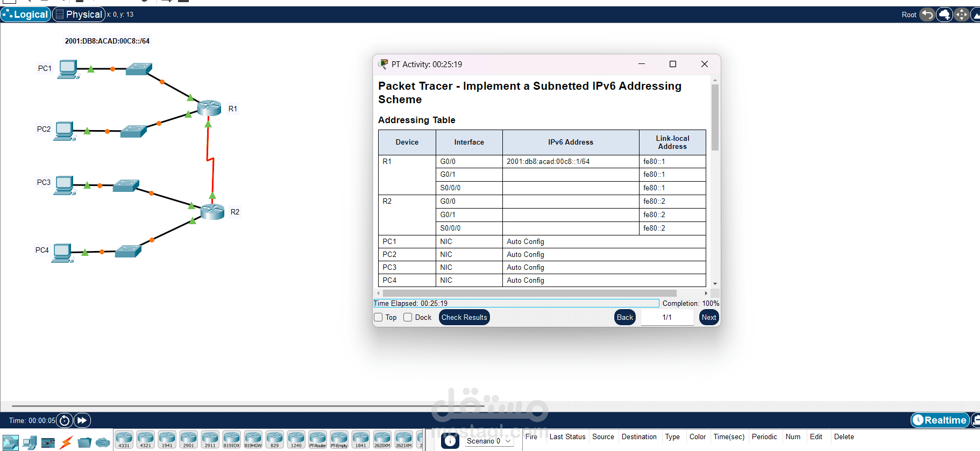
Task: Pick the PT-Router device
Action: 318,440
